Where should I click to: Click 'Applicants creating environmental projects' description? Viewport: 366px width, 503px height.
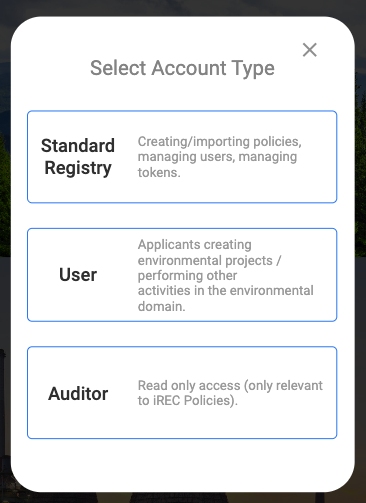(x=210, y=252)
